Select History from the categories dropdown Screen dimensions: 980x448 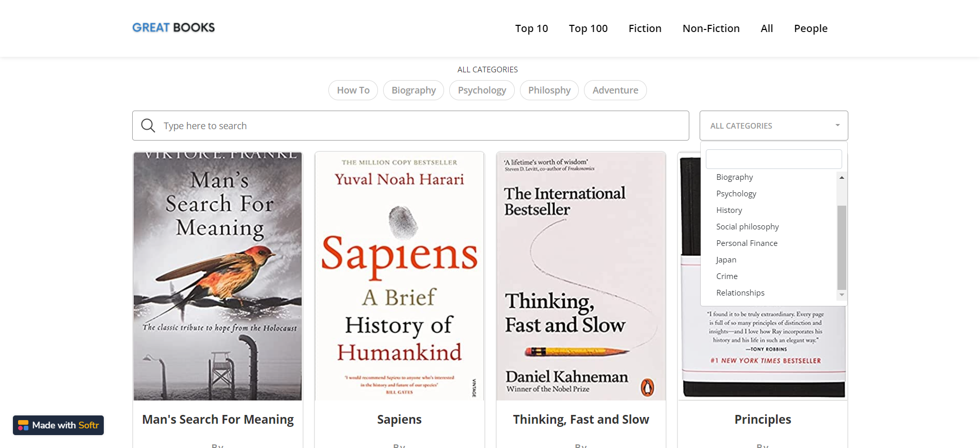click(729, 210)
